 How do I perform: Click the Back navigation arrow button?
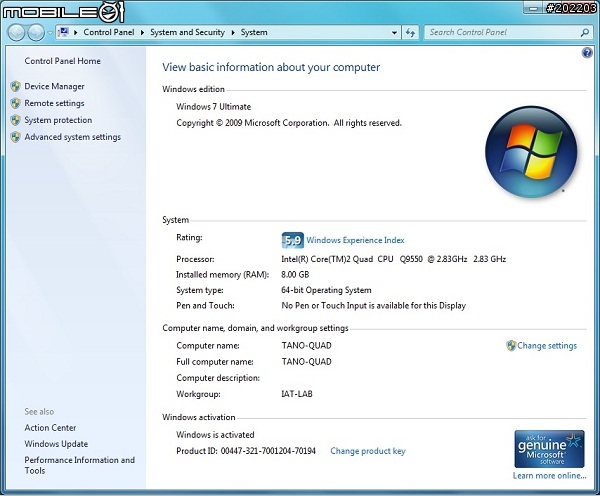(16, 33)
